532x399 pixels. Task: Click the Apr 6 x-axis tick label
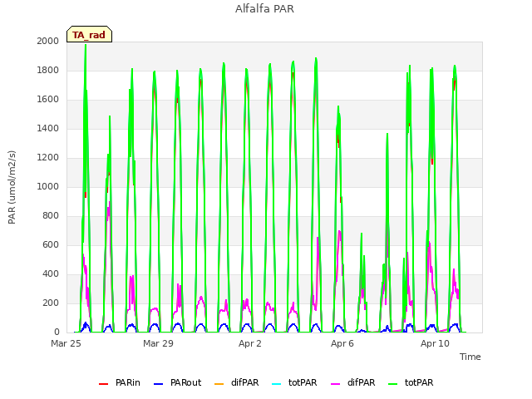tap(342, 343)
